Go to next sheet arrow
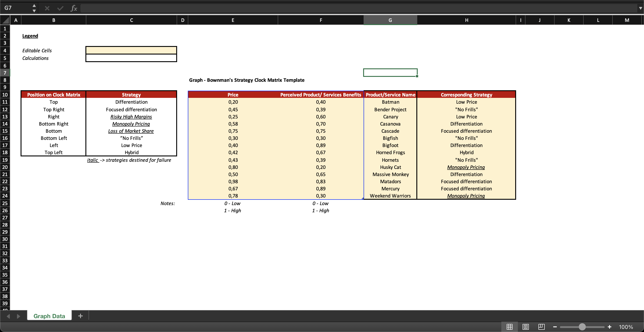 tap(18, 316)
